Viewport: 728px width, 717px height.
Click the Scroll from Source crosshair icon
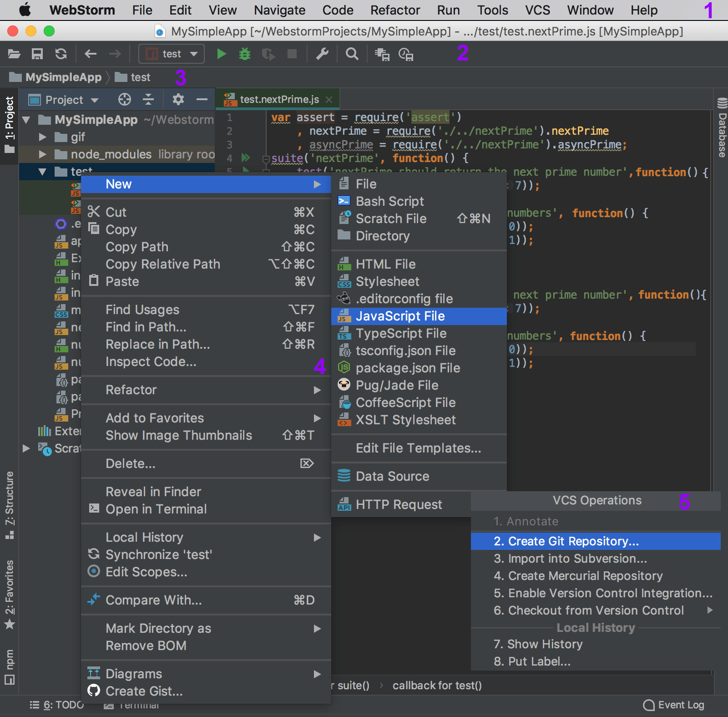coord(124,99)
